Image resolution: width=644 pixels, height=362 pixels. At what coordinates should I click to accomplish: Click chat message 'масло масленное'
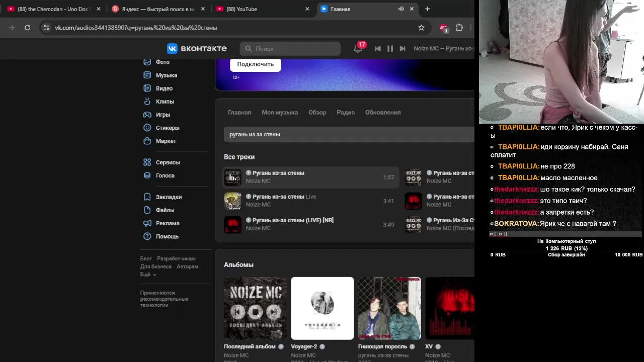click(569, 177)
